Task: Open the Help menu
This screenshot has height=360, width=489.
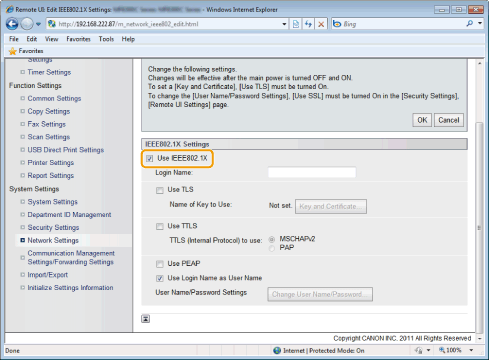Action: click(x=128, y=39)
